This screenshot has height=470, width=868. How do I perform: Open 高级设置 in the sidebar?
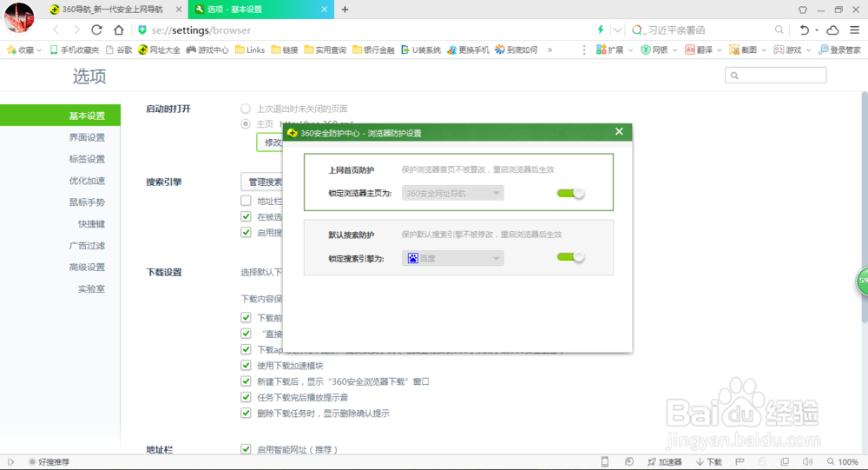87,268
